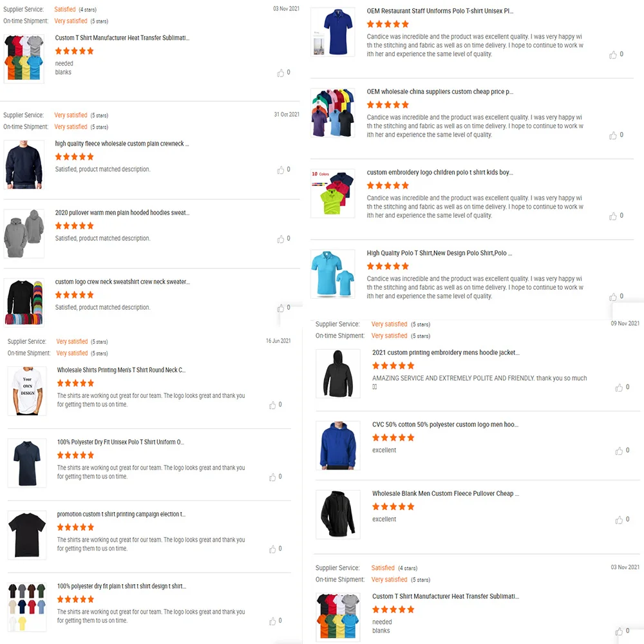Open 'custom logo crew neck sweatshirt' product link
Viewport: 644px width, 644px height.
[122, 282]
